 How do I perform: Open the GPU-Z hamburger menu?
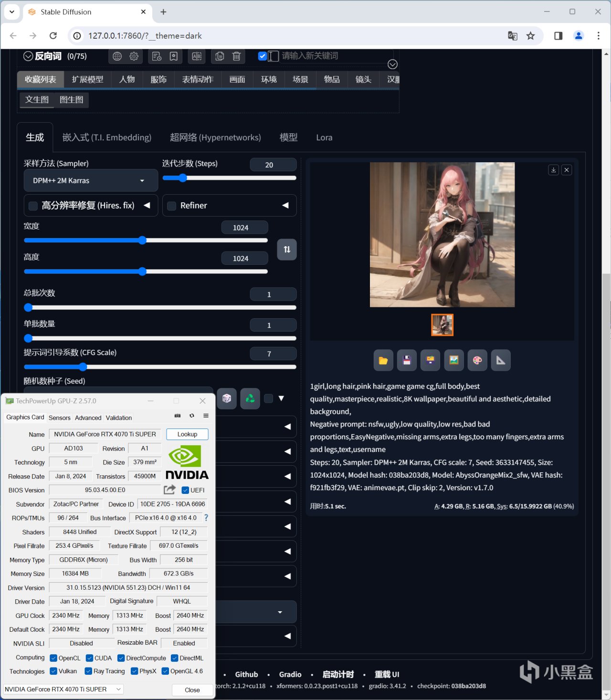206,416
